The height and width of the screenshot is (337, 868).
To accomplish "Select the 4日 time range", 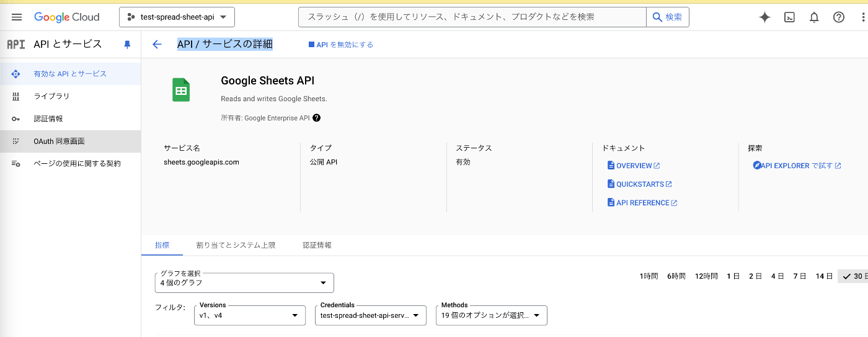I will click(x=777, y=276).
